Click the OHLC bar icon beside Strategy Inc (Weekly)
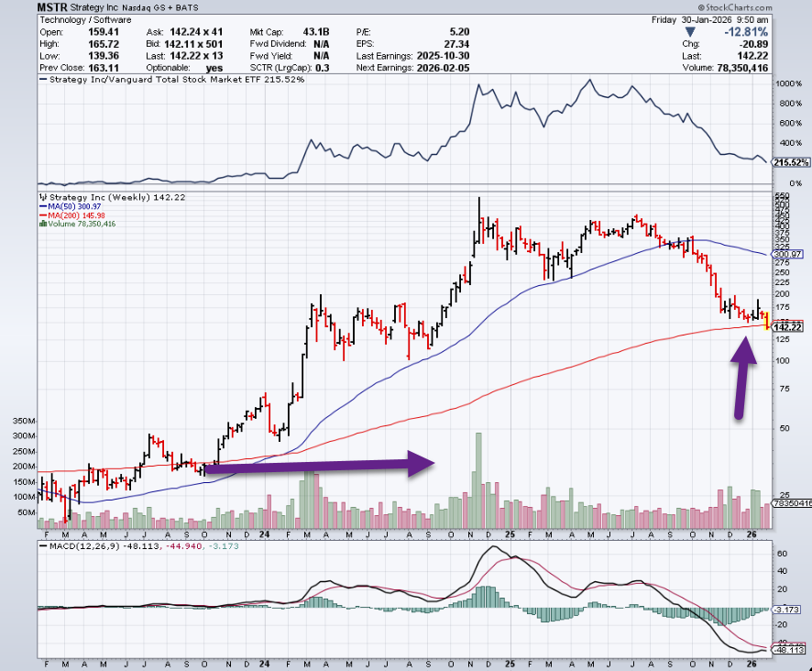Viewport: 812px width, 671px height. [x=41, y=198]
